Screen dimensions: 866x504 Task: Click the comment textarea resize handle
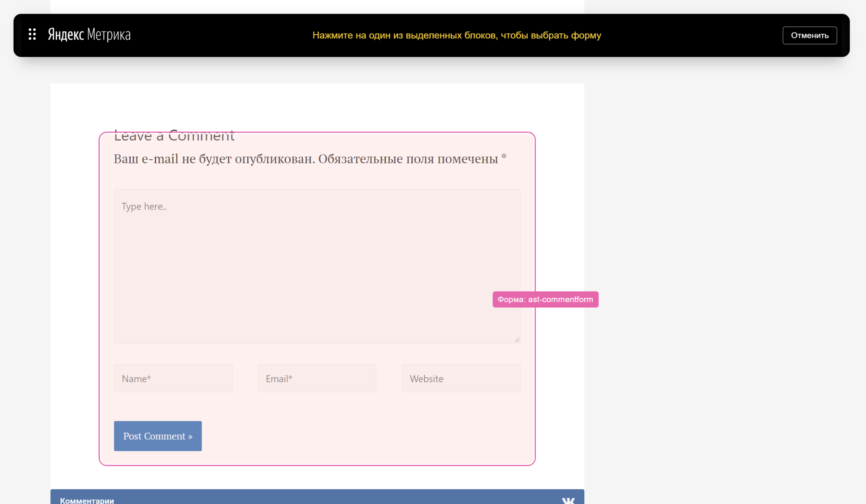517,340
